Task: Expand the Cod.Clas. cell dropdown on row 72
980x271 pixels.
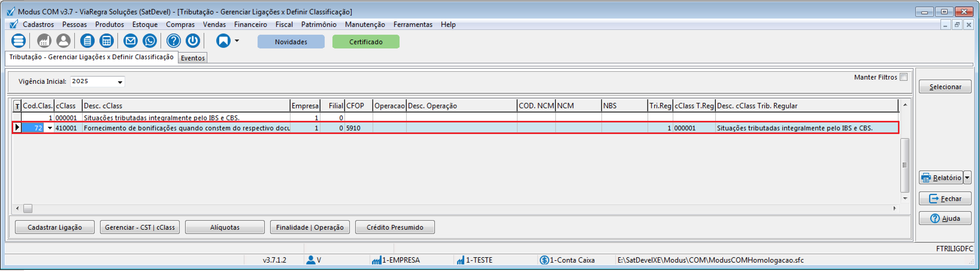Action: pos(50,128)
